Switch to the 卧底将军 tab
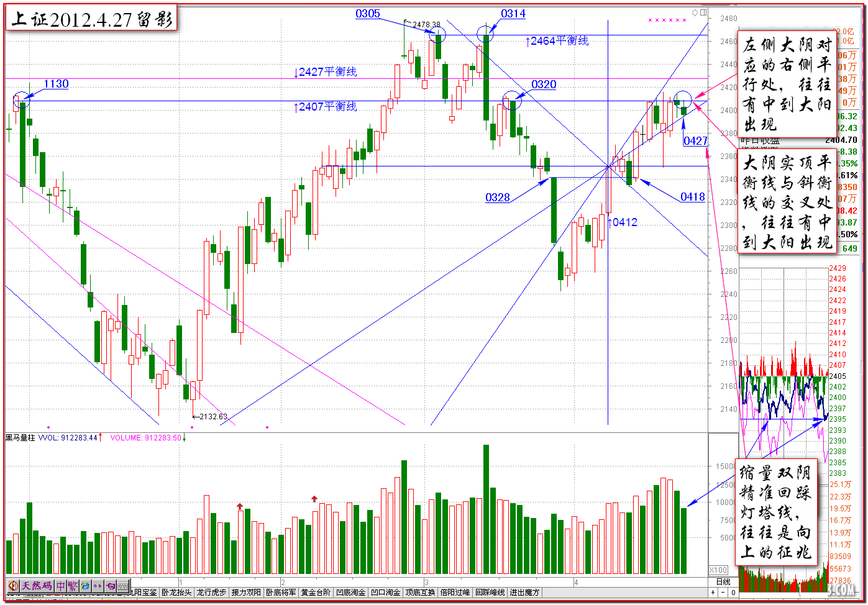Image resolution: width=868 pixels, height=605 pixels. coord(281,593)
